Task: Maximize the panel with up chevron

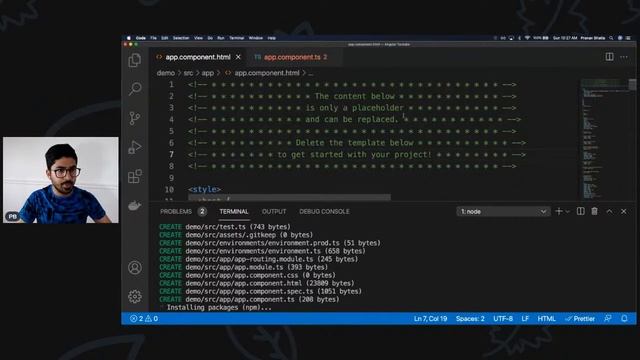Action: tap(609, 211)
